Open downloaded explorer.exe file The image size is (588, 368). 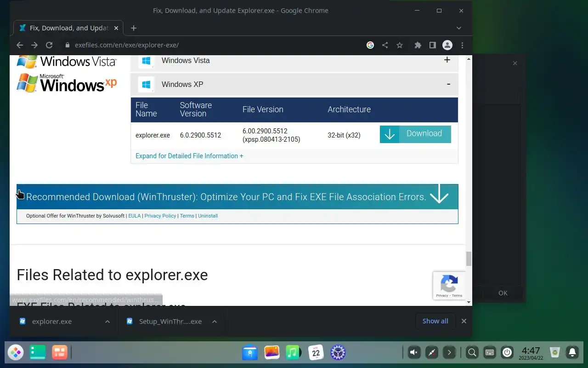click(x=51, y=321)
